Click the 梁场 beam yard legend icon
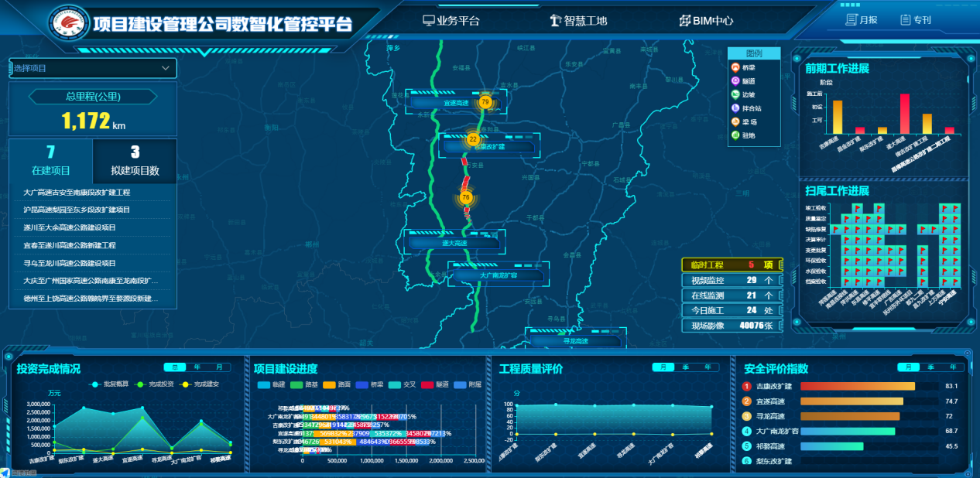 (735, 121)
